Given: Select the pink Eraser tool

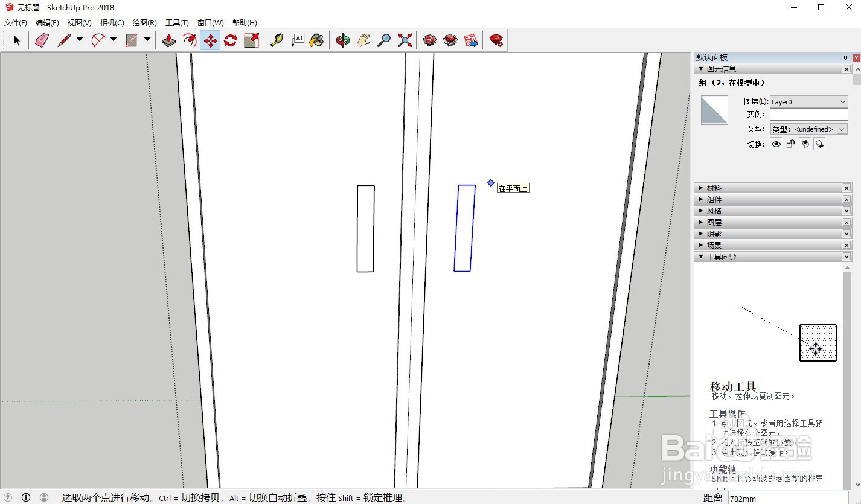Looking at the screenshot, I should (x=42, y=40).
